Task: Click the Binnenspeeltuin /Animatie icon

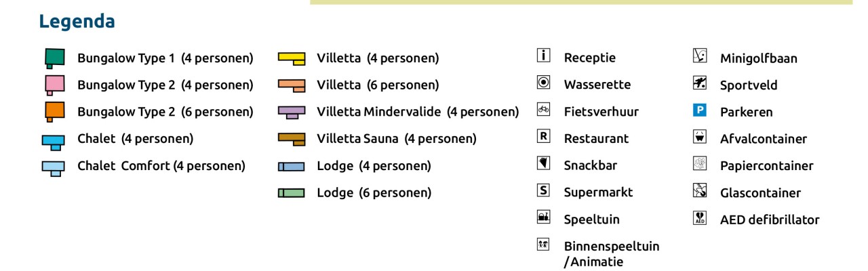Action: click(543, 245)
